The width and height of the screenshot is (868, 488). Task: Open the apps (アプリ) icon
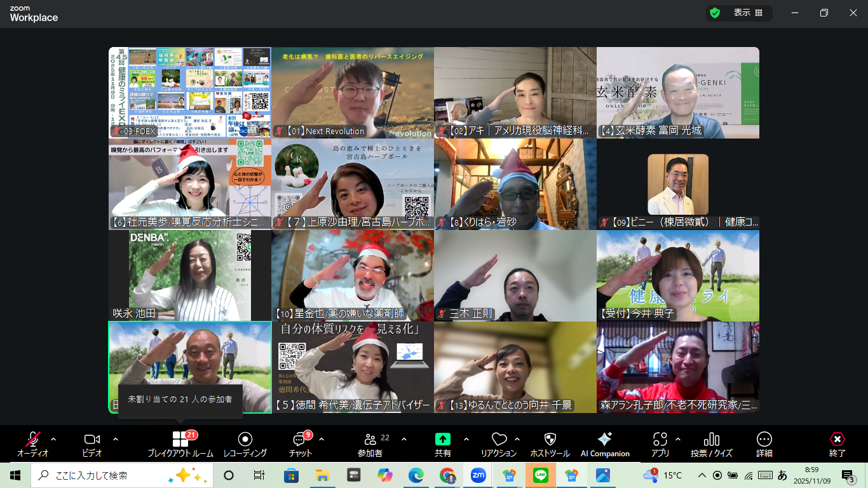(x=660, y=440)
